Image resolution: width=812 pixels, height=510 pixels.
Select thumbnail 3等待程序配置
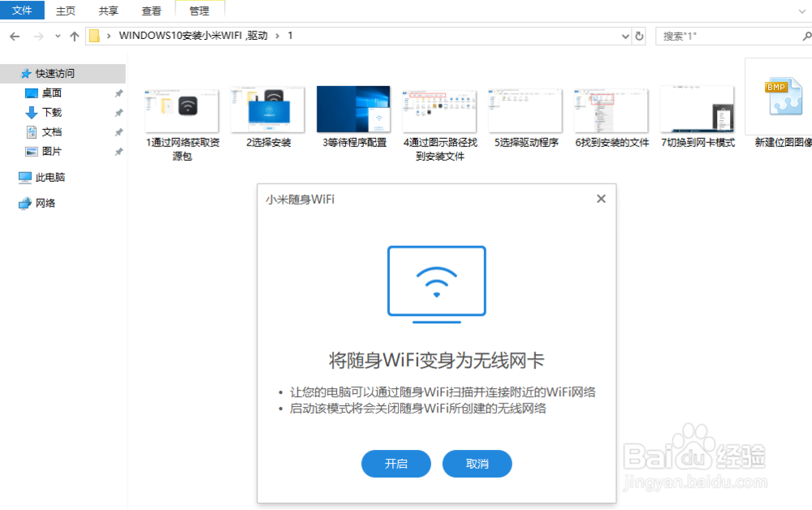coord(353,110)
